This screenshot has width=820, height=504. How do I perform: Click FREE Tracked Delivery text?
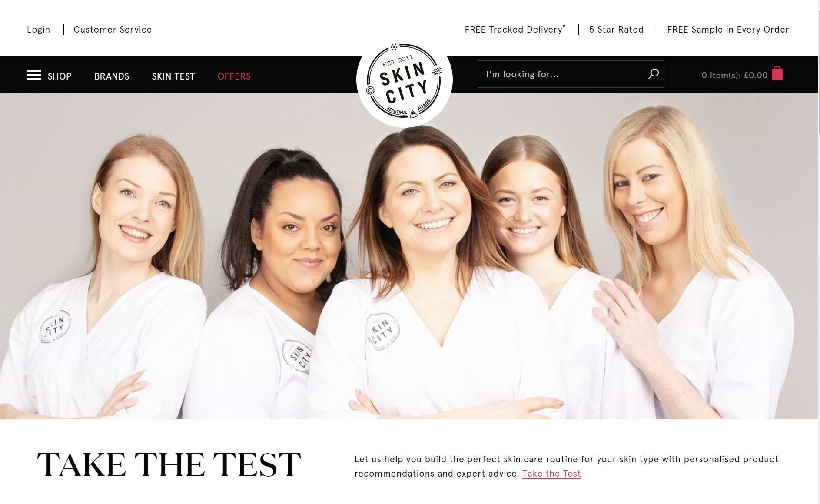pos(515,29)
